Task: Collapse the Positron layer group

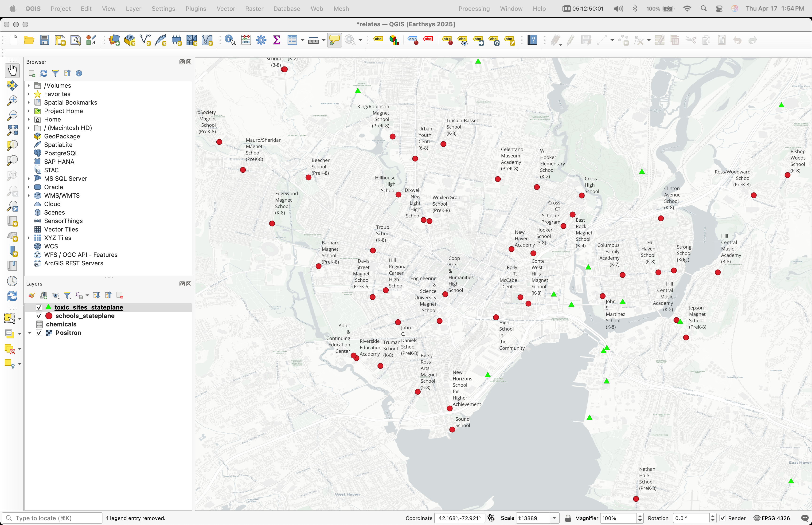Action: (x=30, y=333)
